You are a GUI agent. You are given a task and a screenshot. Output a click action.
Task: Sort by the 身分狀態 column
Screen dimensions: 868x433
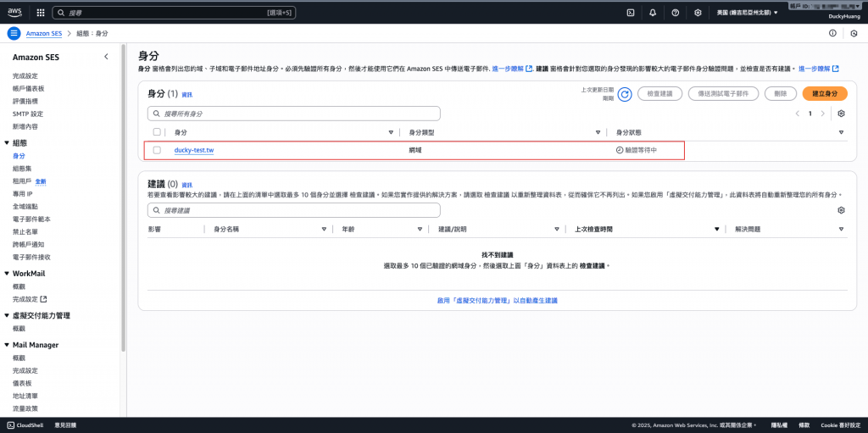tap(841, 132)
